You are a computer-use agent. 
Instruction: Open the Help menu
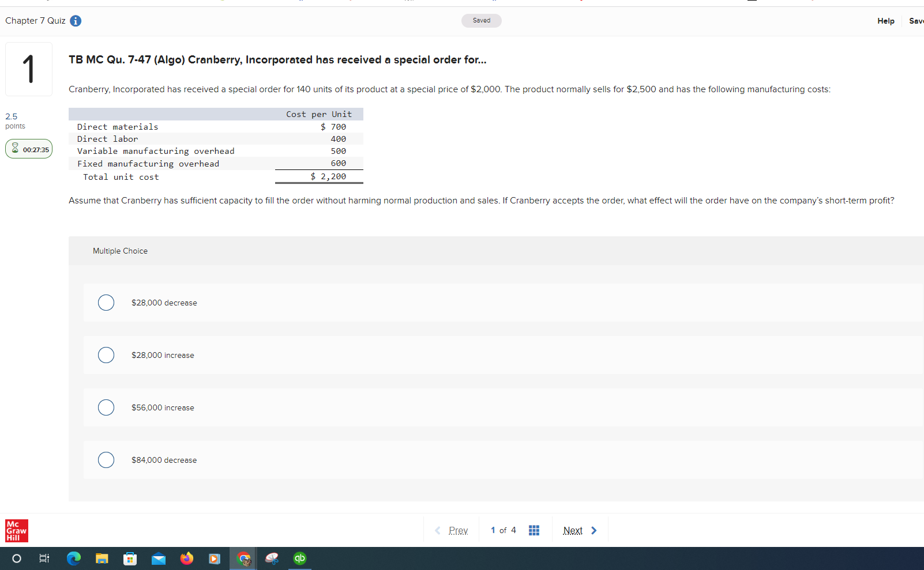point(885,21)
